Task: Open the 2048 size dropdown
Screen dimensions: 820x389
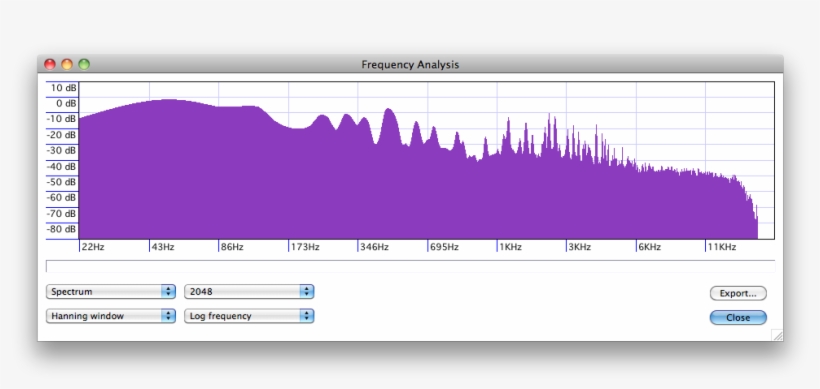Action: click(249, 292)
